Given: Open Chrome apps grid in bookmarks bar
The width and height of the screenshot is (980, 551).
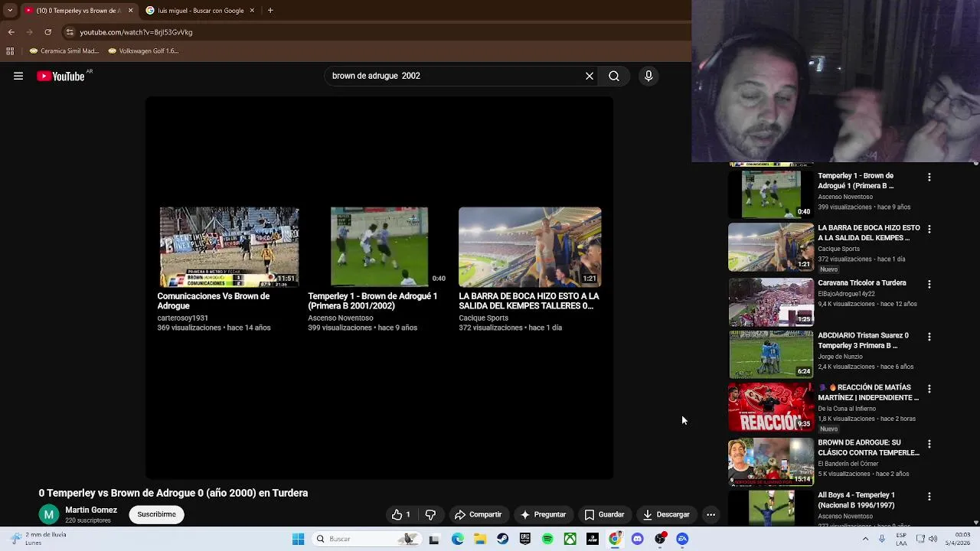Looking at the screenshot, I should point(10,51).
